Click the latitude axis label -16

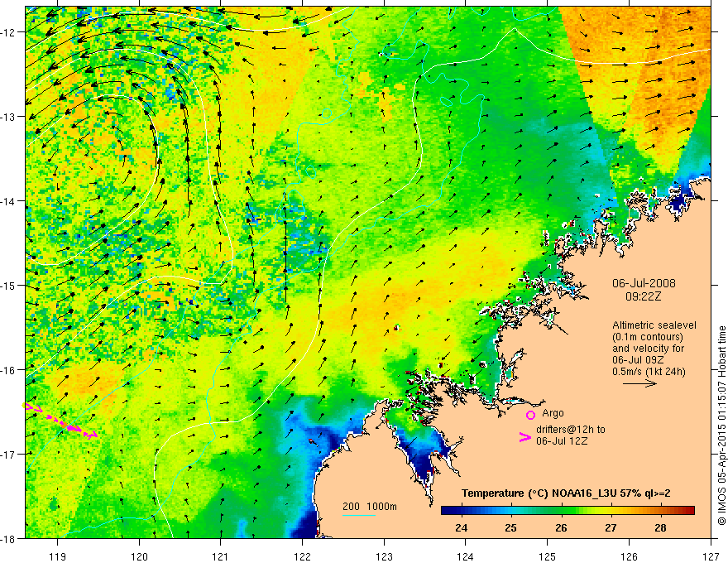(x=8, y=370)
